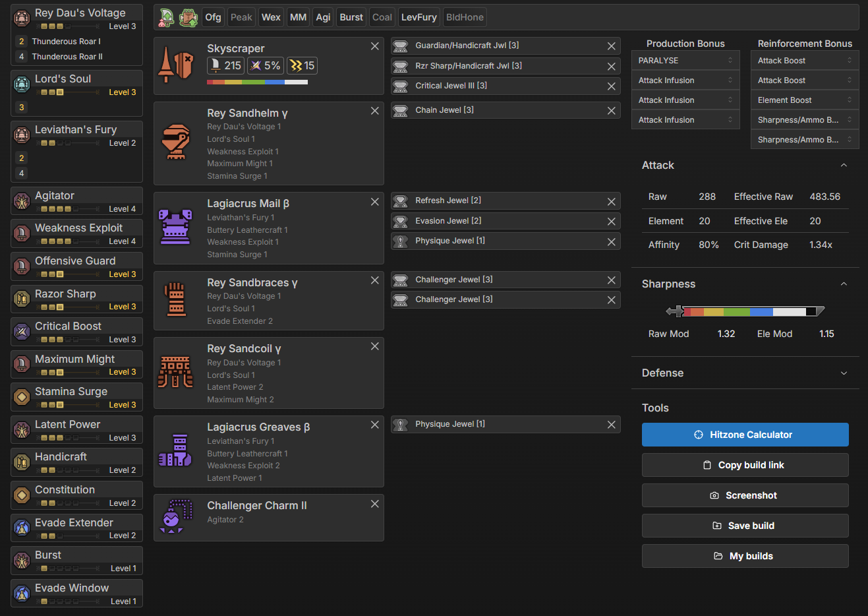Toggle the Agi buff
Screen dimensions: 868x616
click(323, 17)
